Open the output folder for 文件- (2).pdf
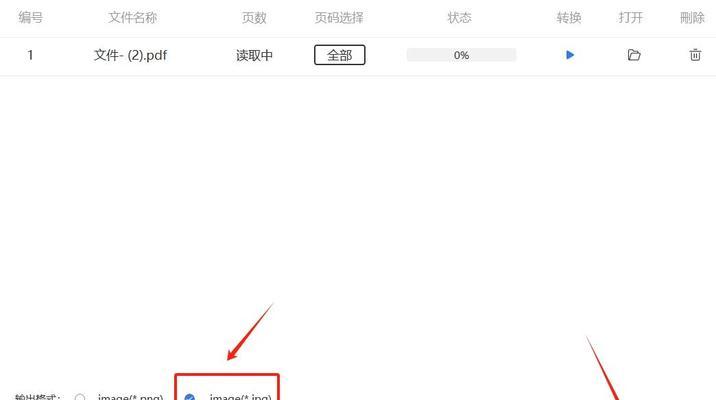 point(634,55)
